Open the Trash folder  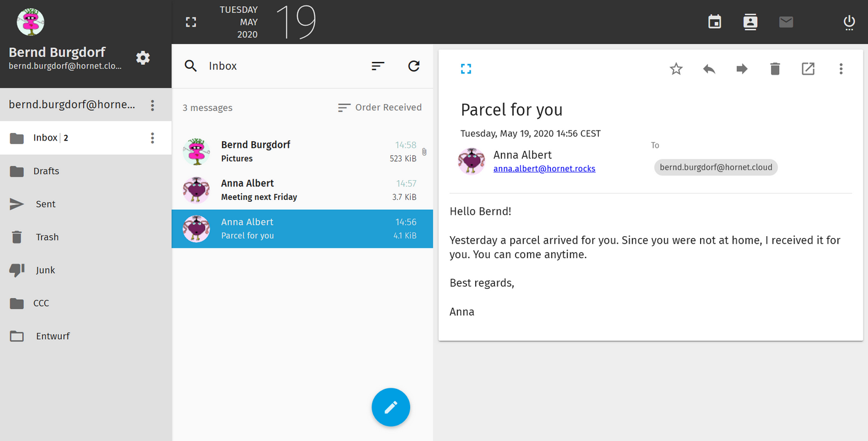click(86, 237)
